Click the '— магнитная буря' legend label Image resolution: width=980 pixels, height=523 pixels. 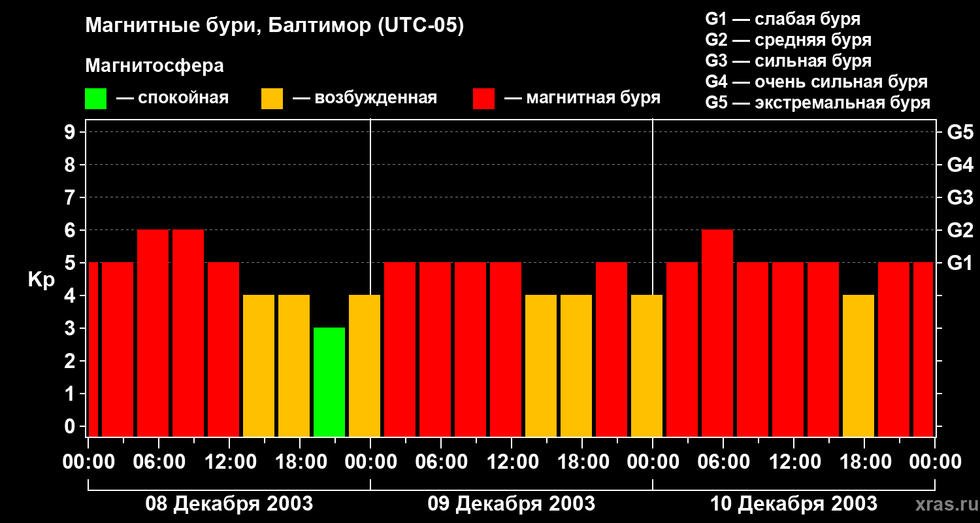pos(582,99)
